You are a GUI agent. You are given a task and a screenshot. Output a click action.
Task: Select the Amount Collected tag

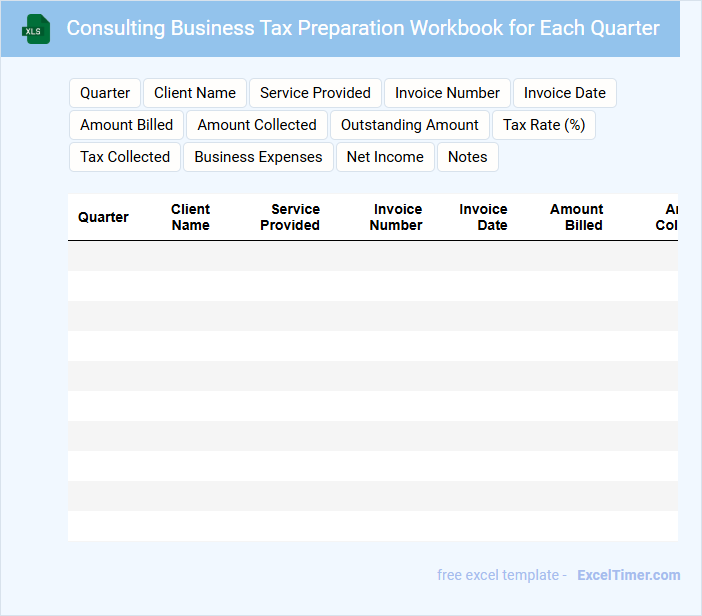click(x=257, y=125)
